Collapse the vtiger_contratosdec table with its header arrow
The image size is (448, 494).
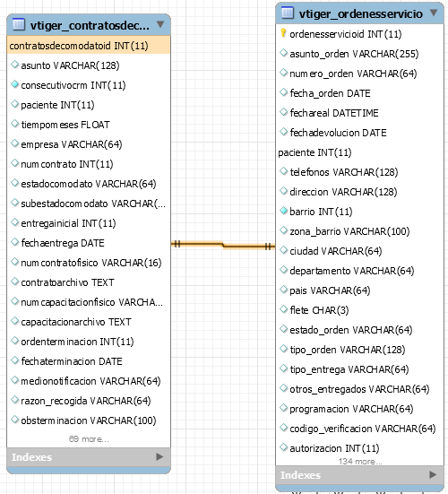[x=160, y=24]
